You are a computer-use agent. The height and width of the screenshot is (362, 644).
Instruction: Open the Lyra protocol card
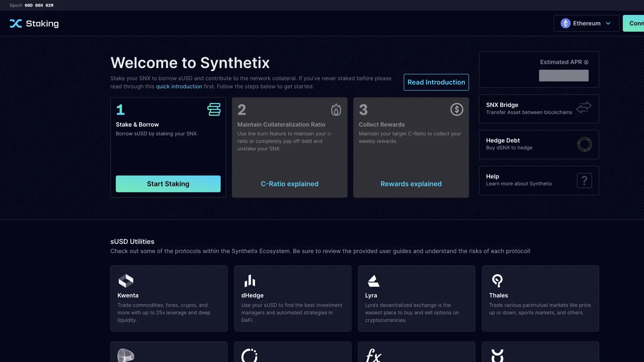(416, 298)
